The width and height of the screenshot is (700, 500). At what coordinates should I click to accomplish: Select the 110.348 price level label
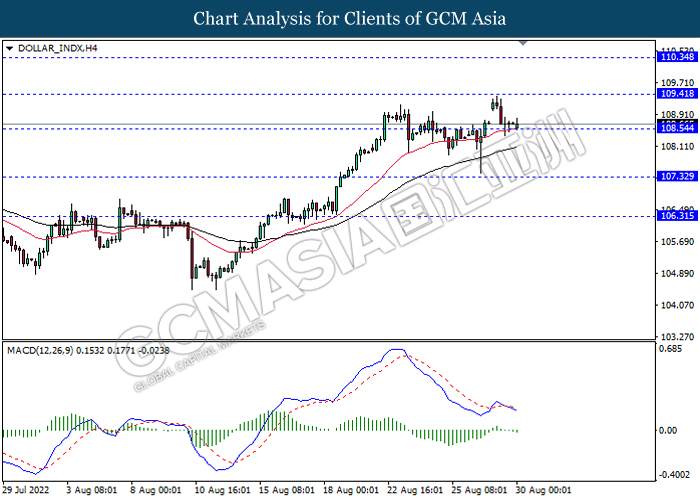pos(677,57)
